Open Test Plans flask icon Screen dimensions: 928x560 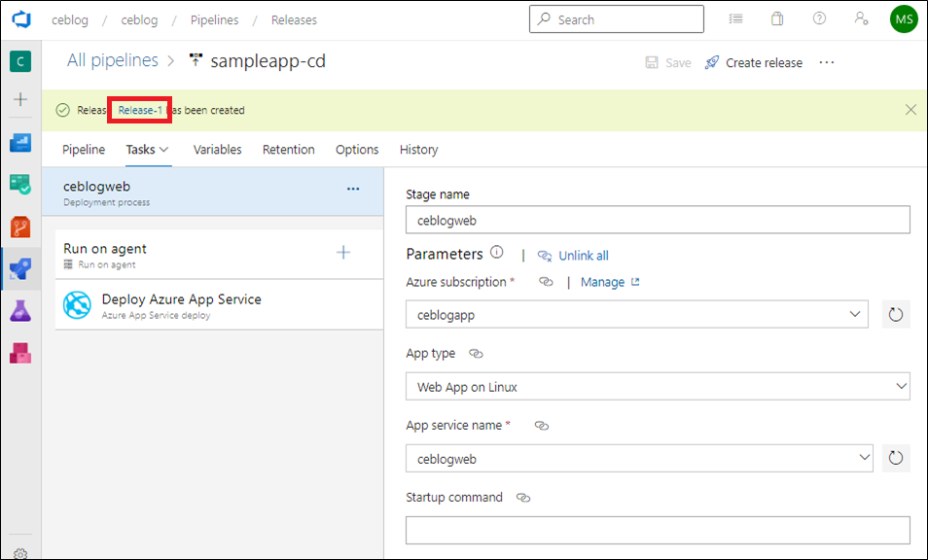click(x=20, y=311)
